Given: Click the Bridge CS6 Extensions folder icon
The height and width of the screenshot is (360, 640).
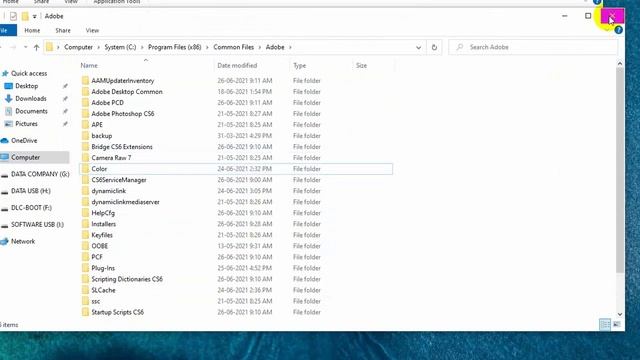Looking at the screenshot, I should click(x=85, y=147).
